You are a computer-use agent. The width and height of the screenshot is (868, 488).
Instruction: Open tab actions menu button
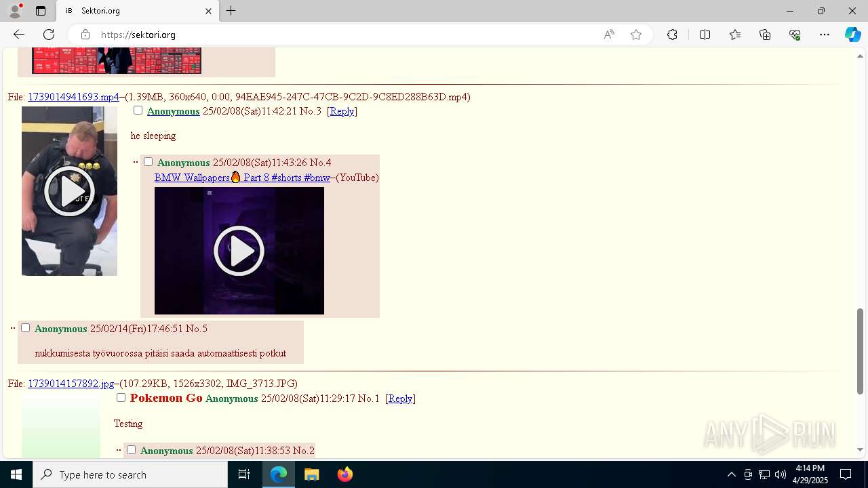point(41,11)
